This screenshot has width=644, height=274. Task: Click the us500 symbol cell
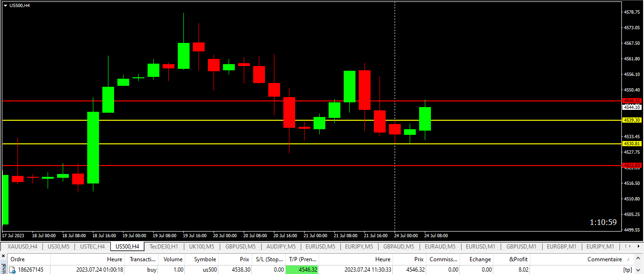click(x=209, y=270)
